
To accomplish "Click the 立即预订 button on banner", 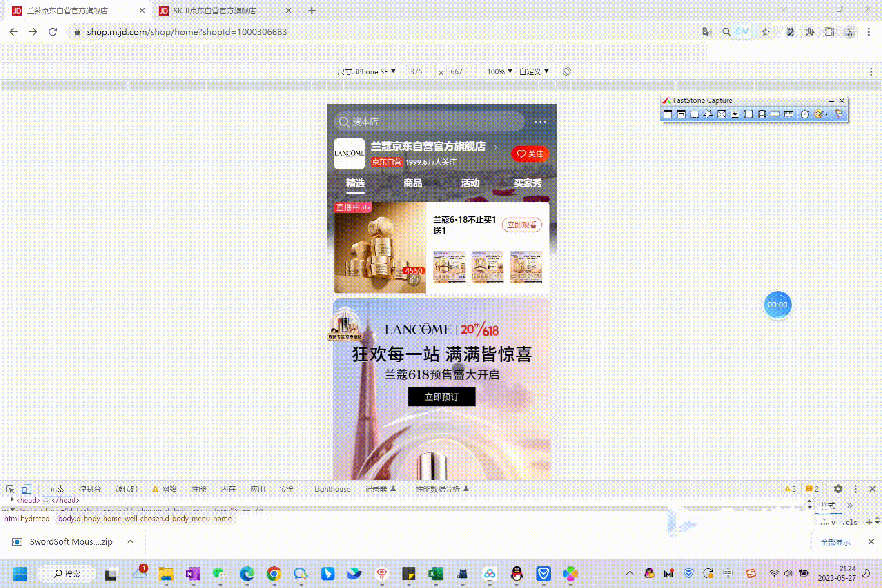I will click(441, 397).
